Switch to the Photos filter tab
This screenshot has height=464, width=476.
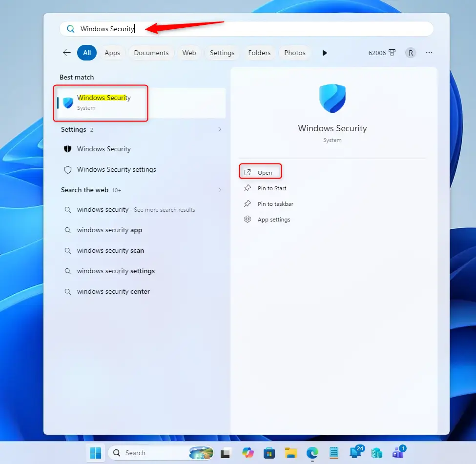click(295, 53)
